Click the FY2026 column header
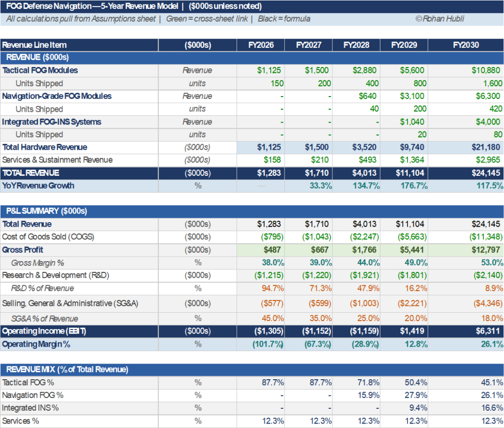The width and height of the screenshot is (504, 428). click(261, 45)
